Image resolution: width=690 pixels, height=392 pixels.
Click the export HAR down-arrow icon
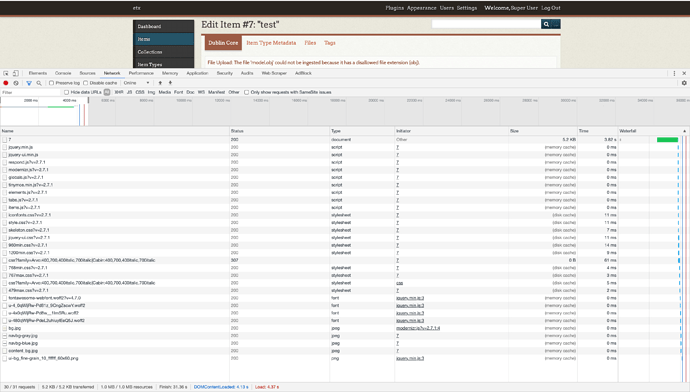(170, 83)
